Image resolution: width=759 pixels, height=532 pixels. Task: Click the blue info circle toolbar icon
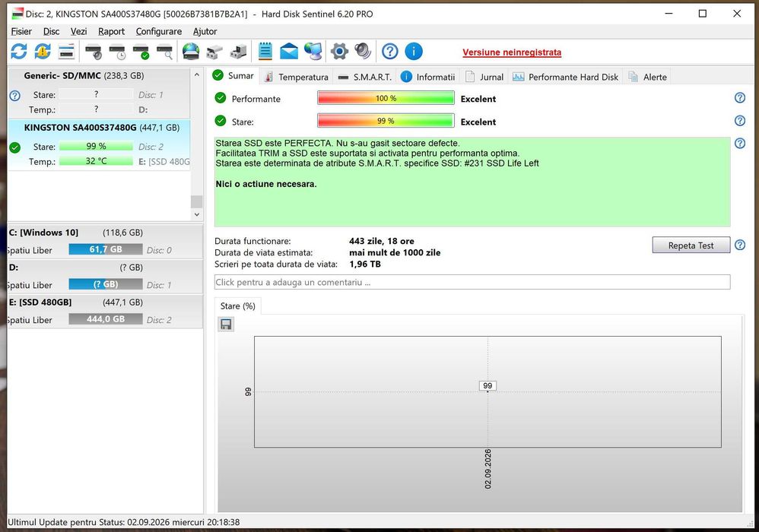click(414, 51)
